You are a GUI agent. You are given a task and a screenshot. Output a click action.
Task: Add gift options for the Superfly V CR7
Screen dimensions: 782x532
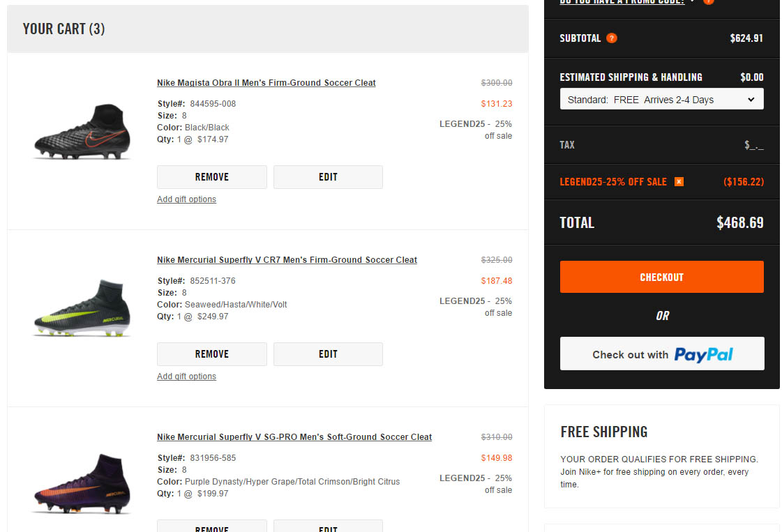click(186, 376)
